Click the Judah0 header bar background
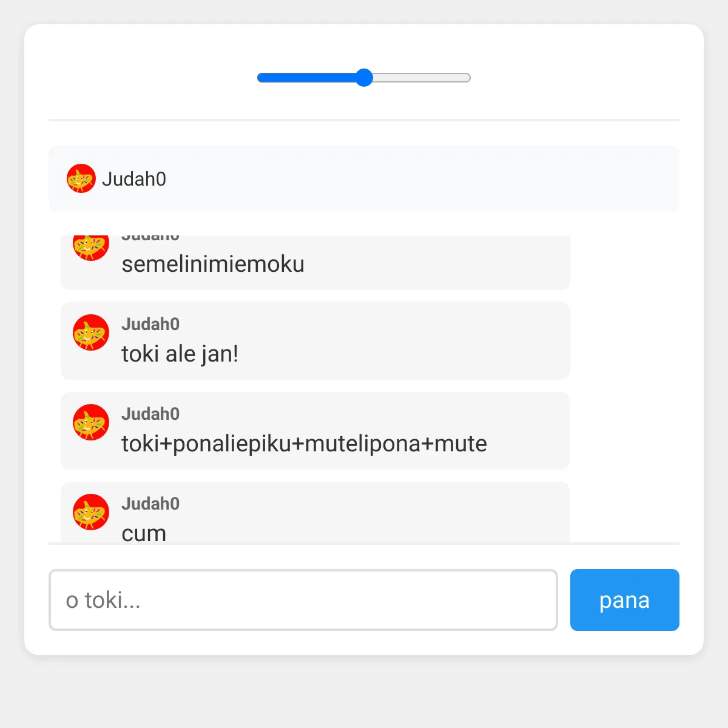This screenshot has height=728, width=728. point(364,178)
